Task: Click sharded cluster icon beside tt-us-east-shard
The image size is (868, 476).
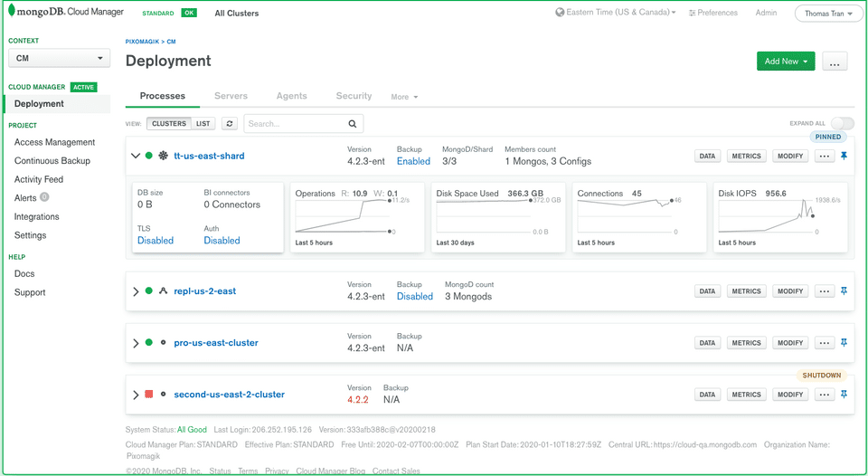Action: [163, 156]
